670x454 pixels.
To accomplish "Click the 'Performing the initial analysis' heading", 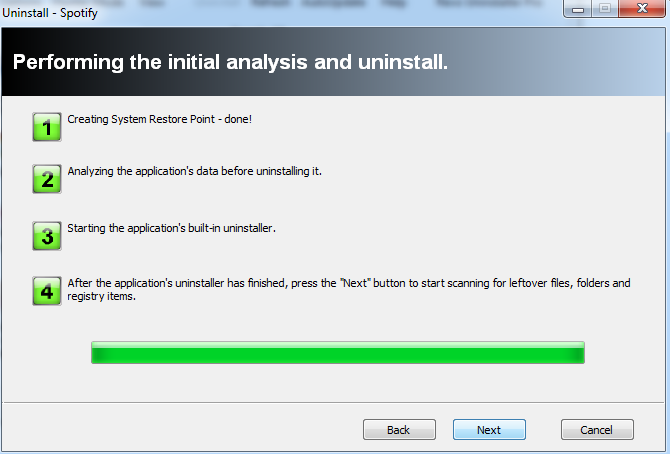I will pos(230,62).
